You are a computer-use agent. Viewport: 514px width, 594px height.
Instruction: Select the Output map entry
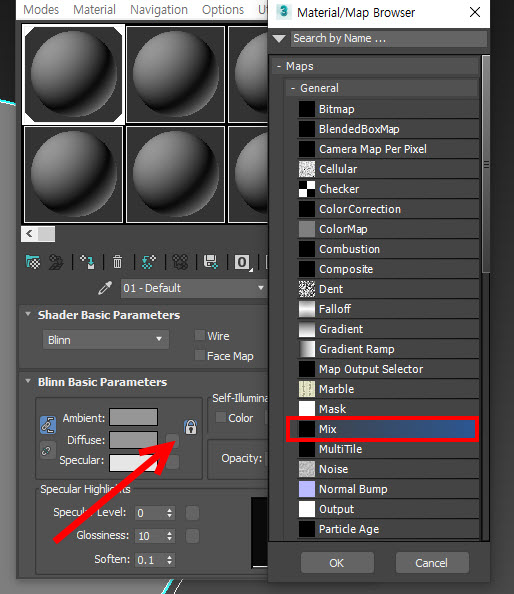coord(388,509)
